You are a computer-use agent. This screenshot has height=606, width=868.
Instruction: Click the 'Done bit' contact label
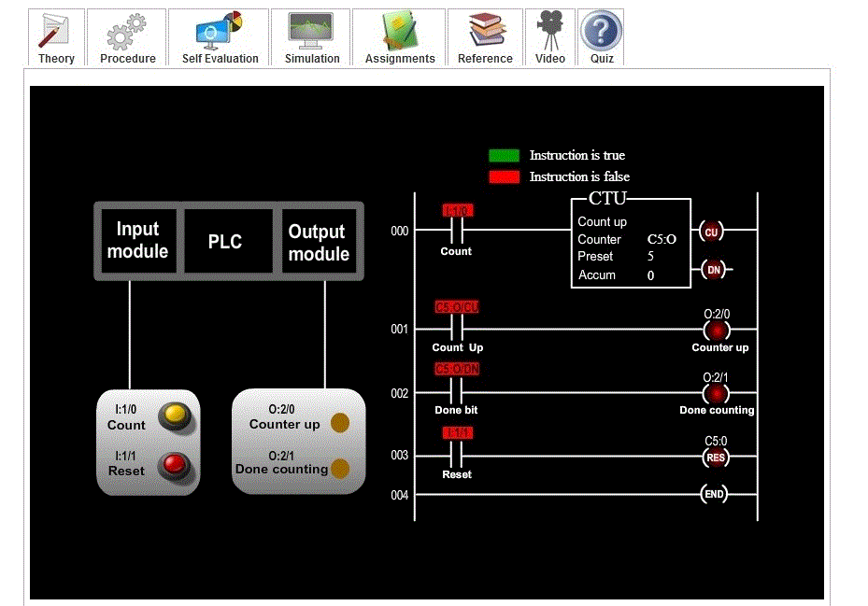456,410
